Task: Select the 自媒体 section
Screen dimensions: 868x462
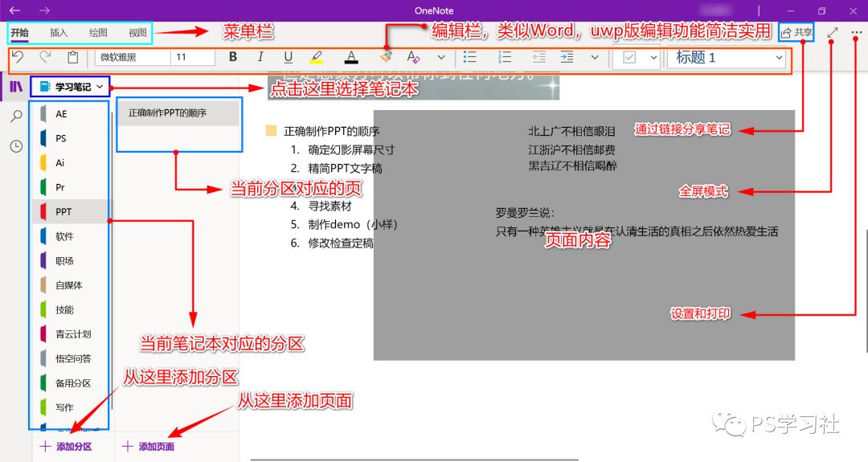Action: point(71,285)
